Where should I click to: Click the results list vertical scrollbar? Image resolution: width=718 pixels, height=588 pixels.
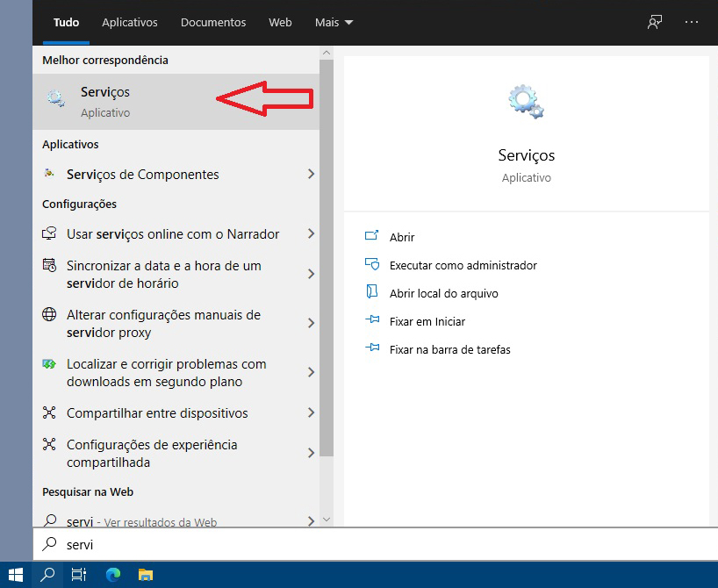point(327,263)
